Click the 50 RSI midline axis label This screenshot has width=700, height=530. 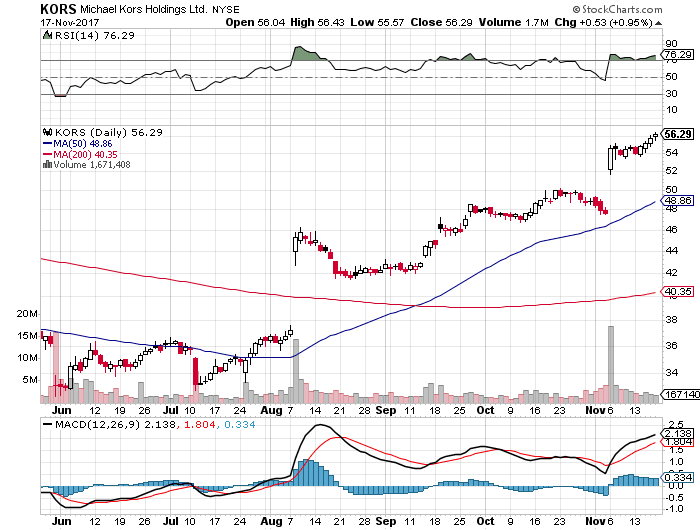(671, 76)
